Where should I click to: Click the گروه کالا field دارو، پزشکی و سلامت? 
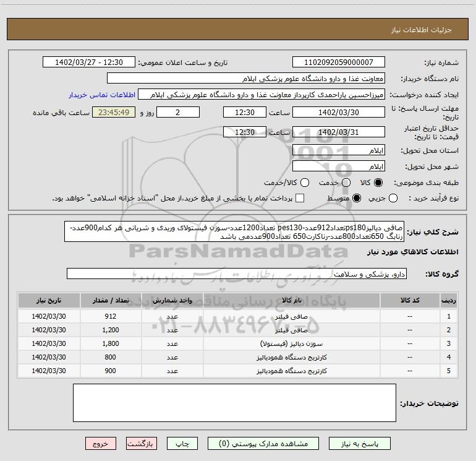click(237, 274)
